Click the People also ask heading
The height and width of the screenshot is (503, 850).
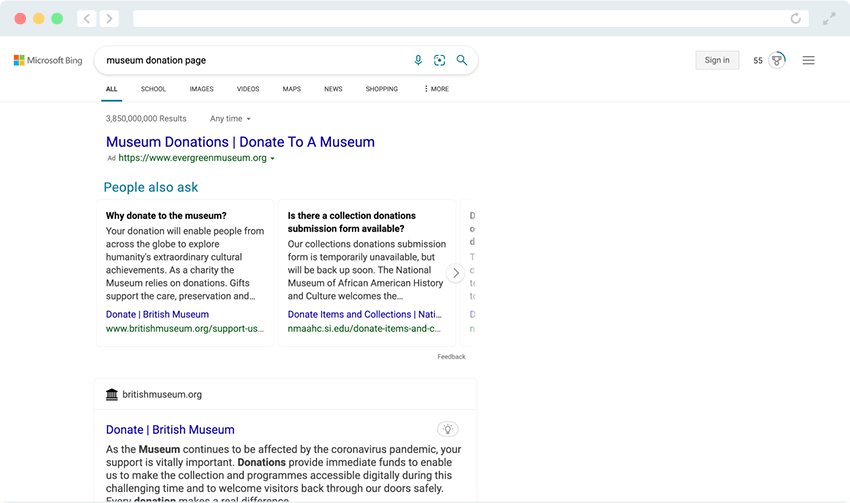click(x=151, y=188)
